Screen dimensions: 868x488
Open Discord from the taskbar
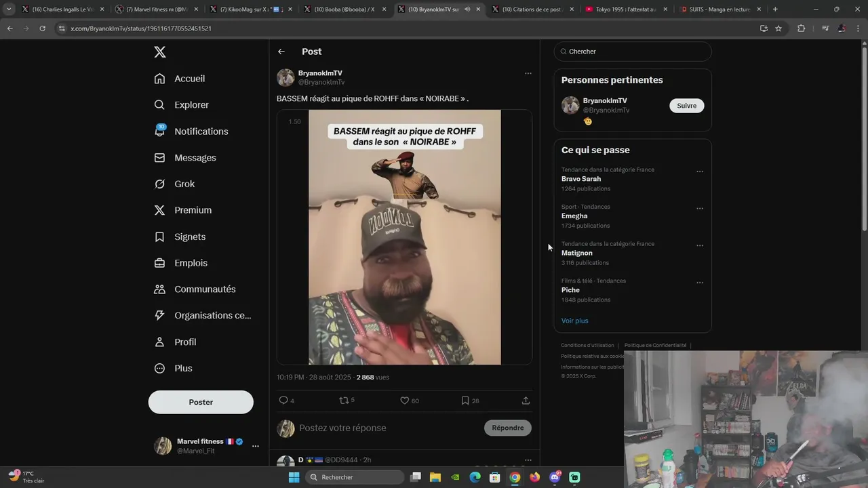(x=555, y=477)
